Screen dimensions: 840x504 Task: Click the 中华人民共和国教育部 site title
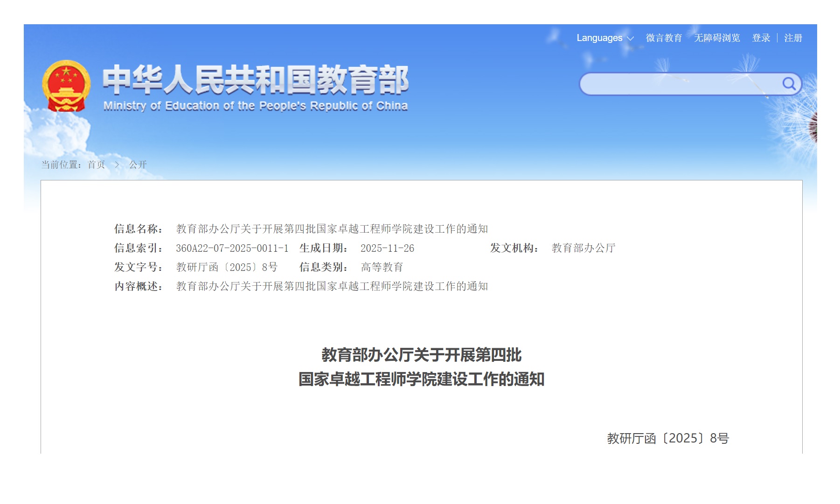[x=255, y=80]
